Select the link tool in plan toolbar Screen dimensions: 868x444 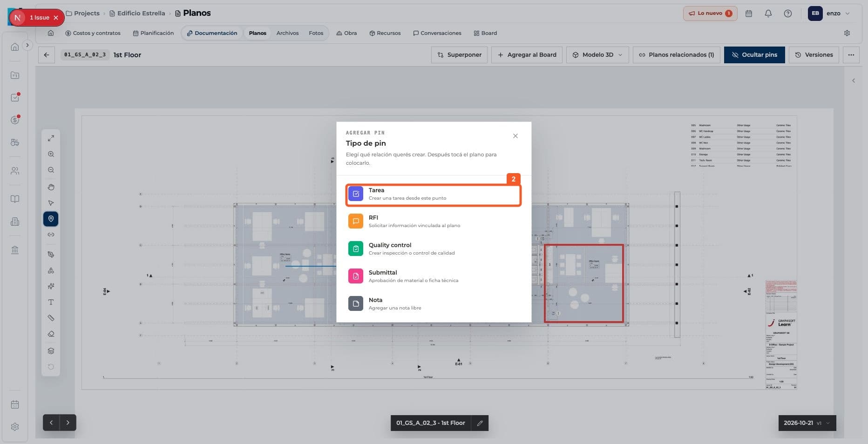pos(51,235)
